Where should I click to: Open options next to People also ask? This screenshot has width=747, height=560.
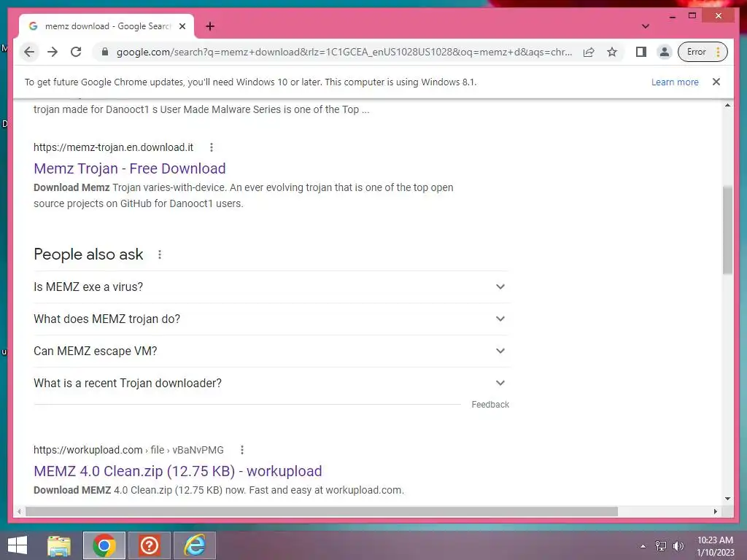[x=160, y=254]
